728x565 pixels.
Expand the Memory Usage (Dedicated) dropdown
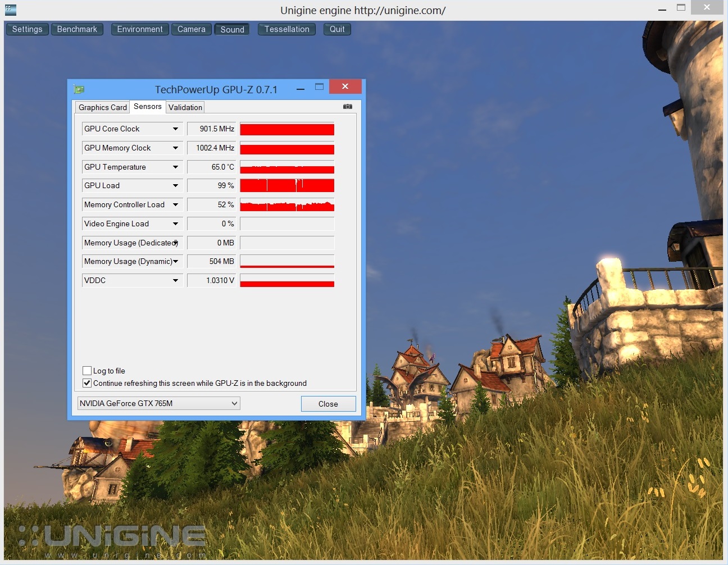tap(175, 243)
